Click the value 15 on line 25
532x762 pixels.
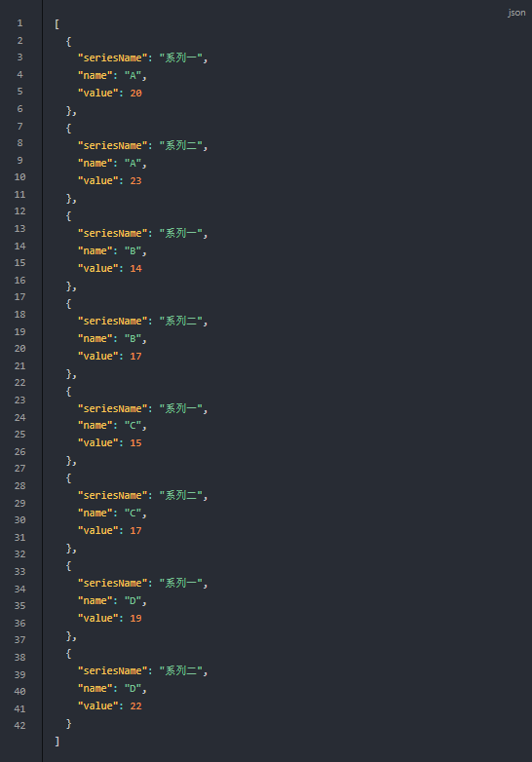click(x=136, y=442)
